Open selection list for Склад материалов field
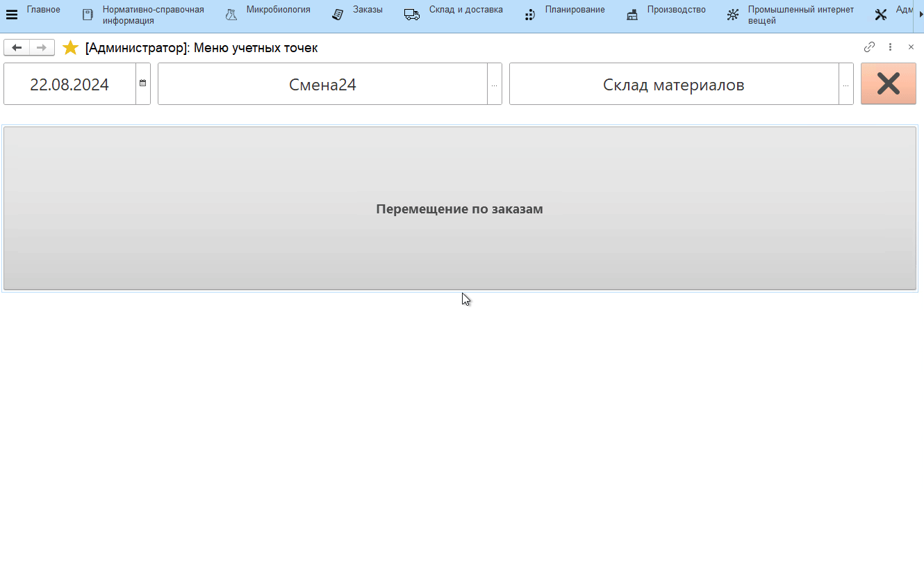The image size is (924, 588). 845,85
